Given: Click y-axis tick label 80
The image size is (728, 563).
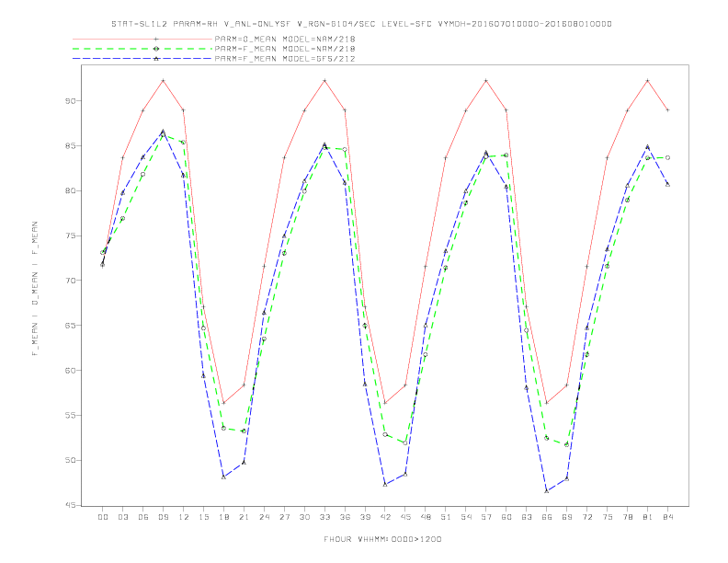Looking at the screenshot, I should (70, 191).
